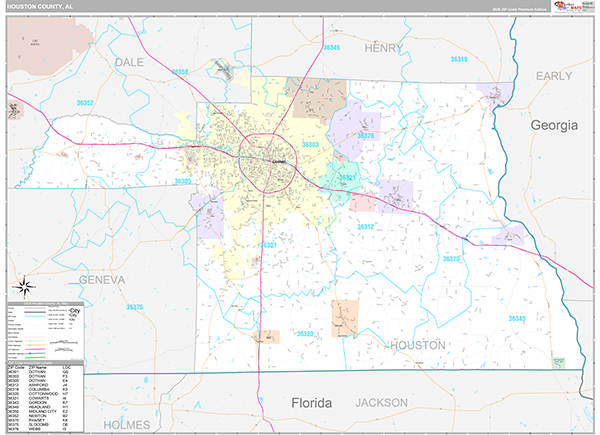This screenshot has height=435, width=600.
Task: Select the COWARTS row in the index
Action: [45, 398]
